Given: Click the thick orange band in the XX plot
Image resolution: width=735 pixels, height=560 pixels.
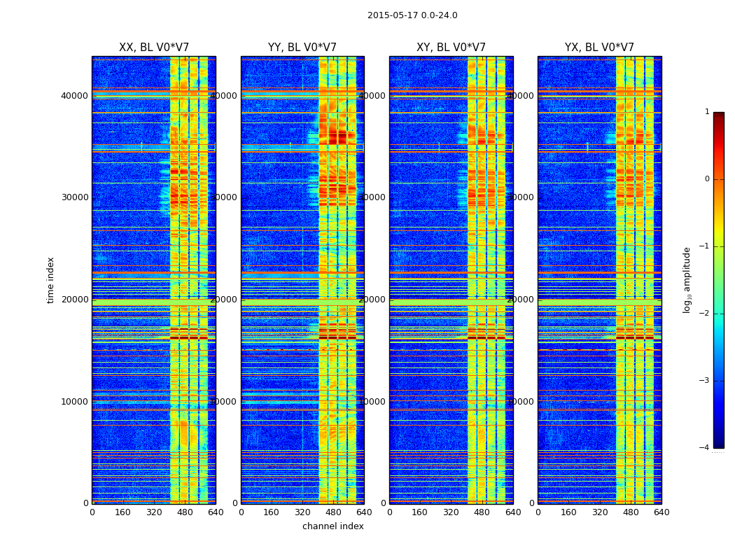Looking at the screenshot, I should click(154, 272).
